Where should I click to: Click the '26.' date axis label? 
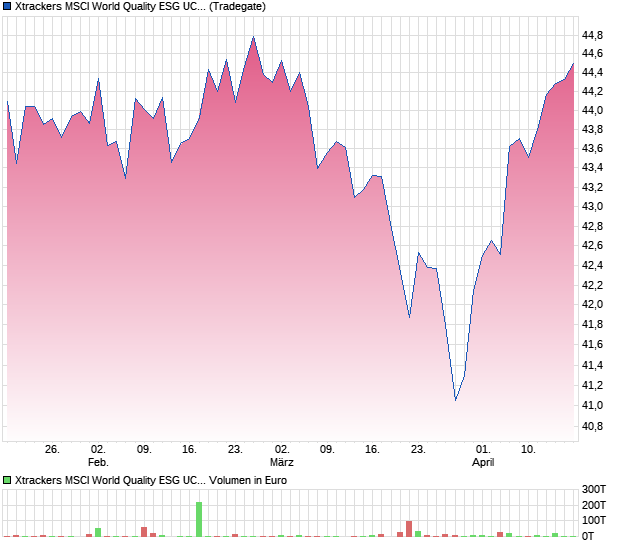coord(52,450)
